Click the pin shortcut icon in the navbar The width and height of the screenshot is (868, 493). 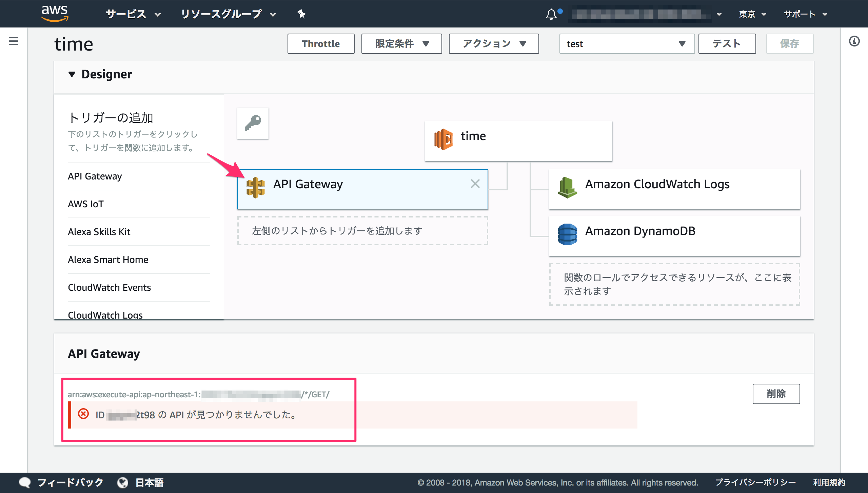[301, 14]
